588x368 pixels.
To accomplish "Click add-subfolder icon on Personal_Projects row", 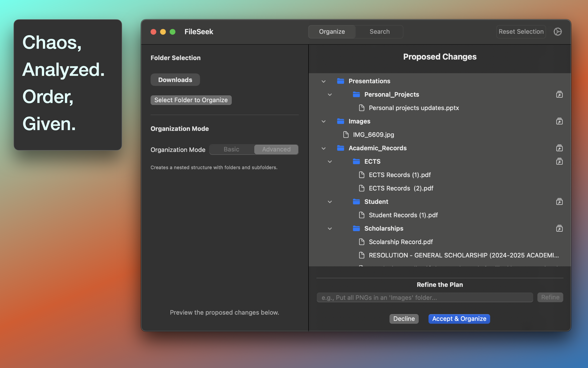I will 559,94.
